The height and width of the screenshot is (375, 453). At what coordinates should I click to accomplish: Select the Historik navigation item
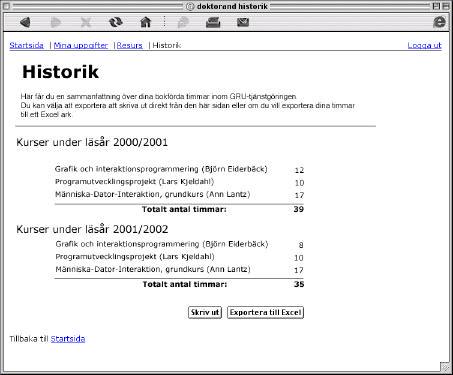click(166, 45)
